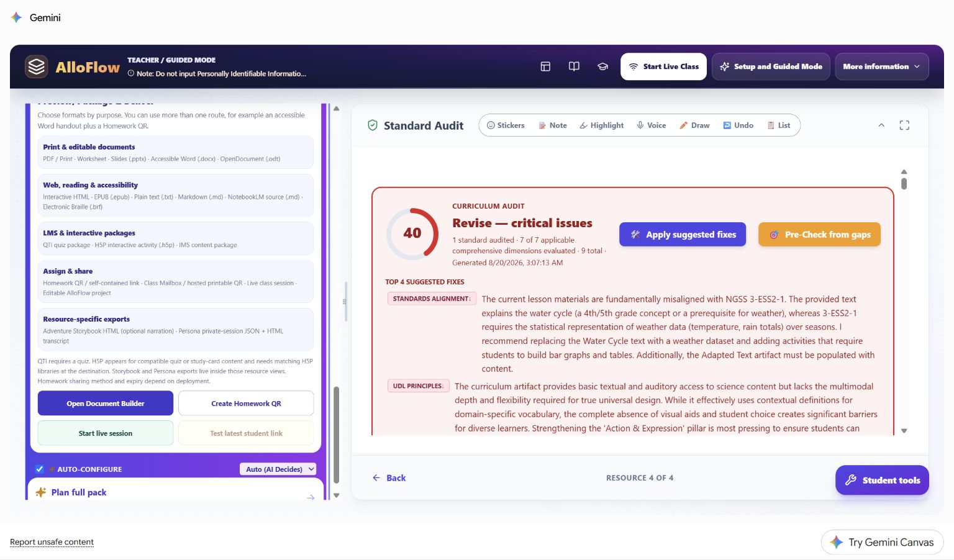Click the left sidebar scrollbar thumb
The width and height of the screenshot is (954, 560).
pyautogui.click(x=337, y=435)
